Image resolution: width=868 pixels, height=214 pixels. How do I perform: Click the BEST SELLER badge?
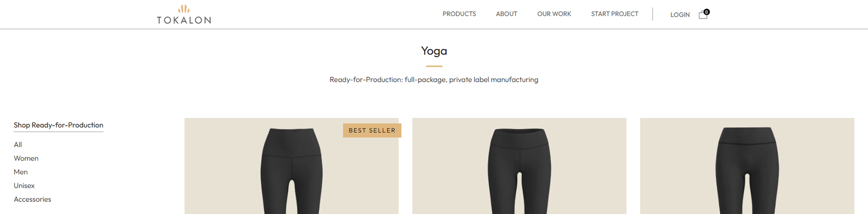(372, 130)
